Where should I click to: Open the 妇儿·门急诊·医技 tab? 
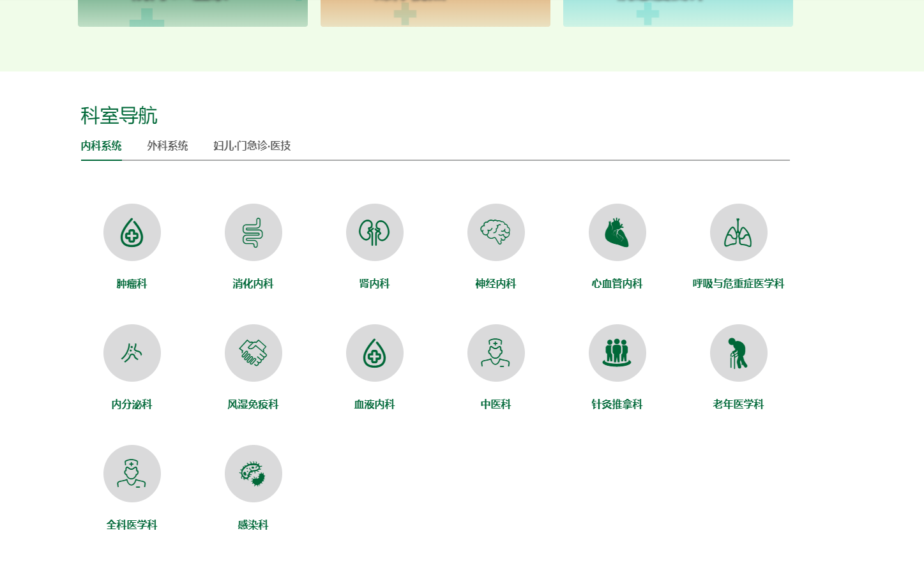click(252, 146)
